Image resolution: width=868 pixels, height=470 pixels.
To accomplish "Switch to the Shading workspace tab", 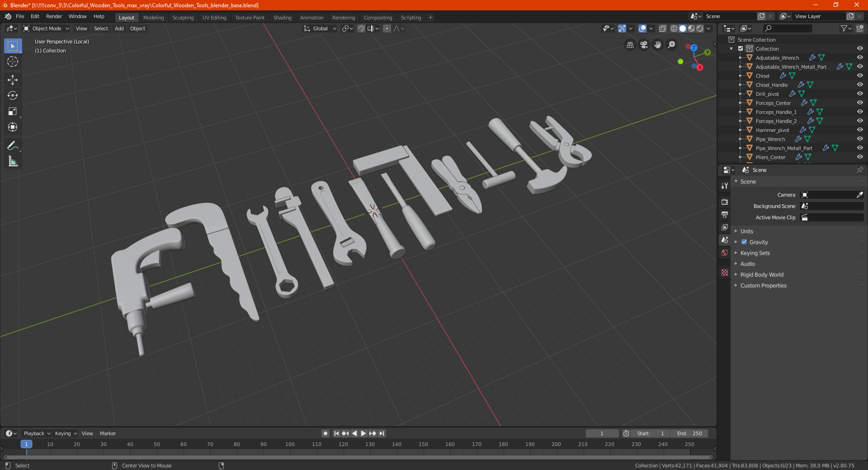I will pyautogui.click(x=282, y=18).
